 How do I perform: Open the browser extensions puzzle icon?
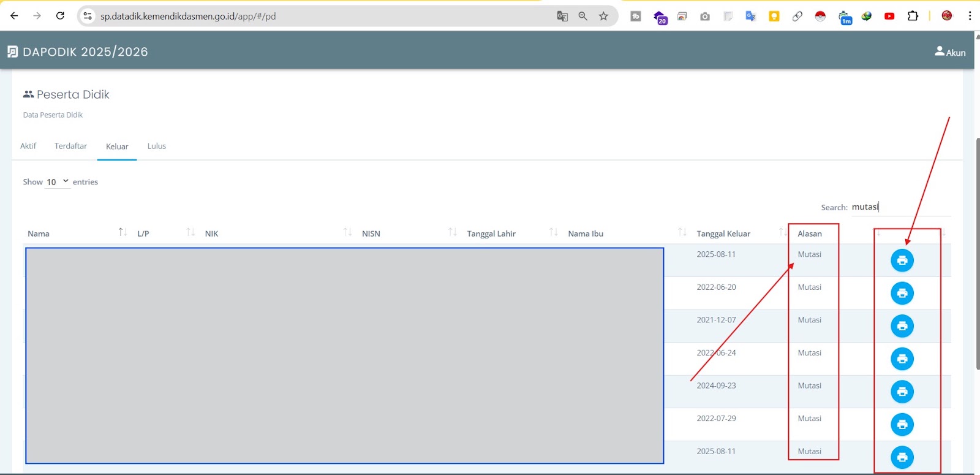913,16
